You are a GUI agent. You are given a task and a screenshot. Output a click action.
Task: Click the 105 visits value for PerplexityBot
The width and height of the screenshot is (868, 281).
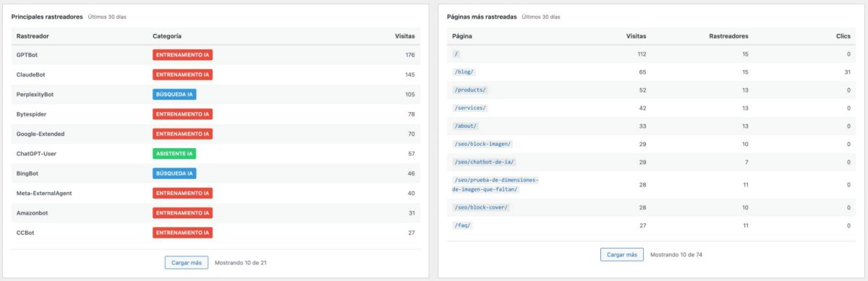click(x=410, y=94)
